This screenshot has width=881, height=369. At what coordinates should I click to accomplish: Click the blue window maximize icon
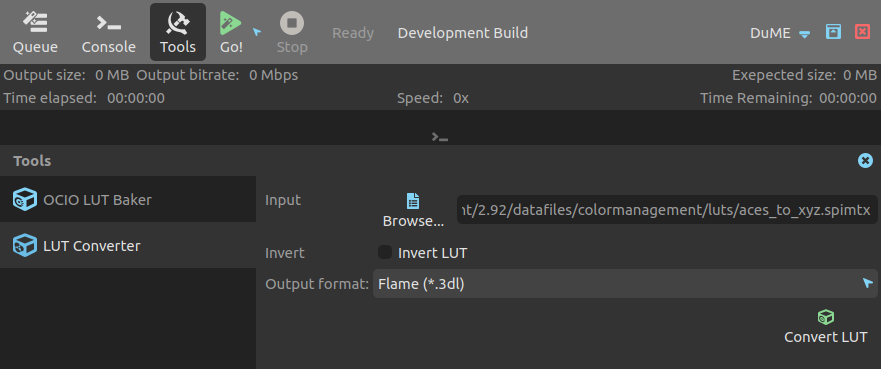pos(833,32)
